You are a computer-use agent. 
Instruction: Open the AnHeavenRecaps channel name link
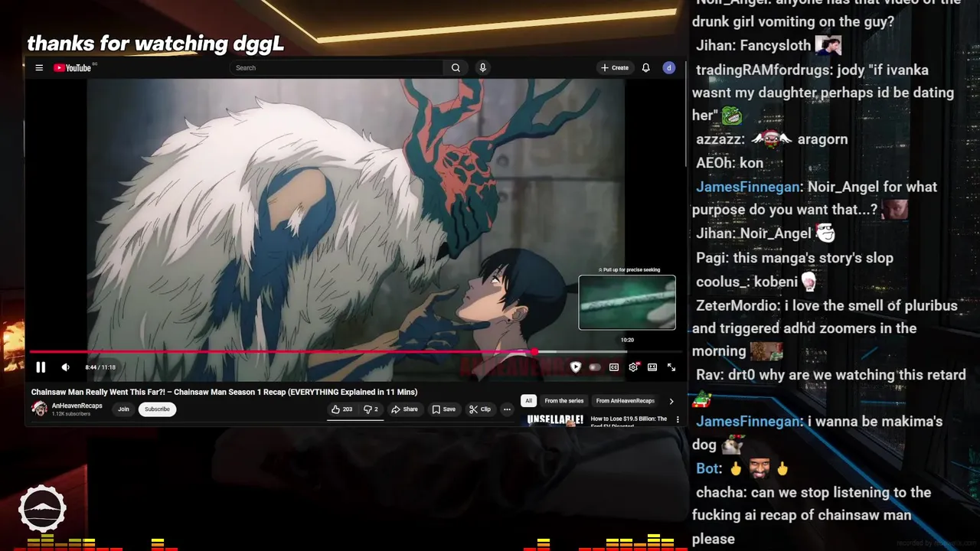(77, 406)
